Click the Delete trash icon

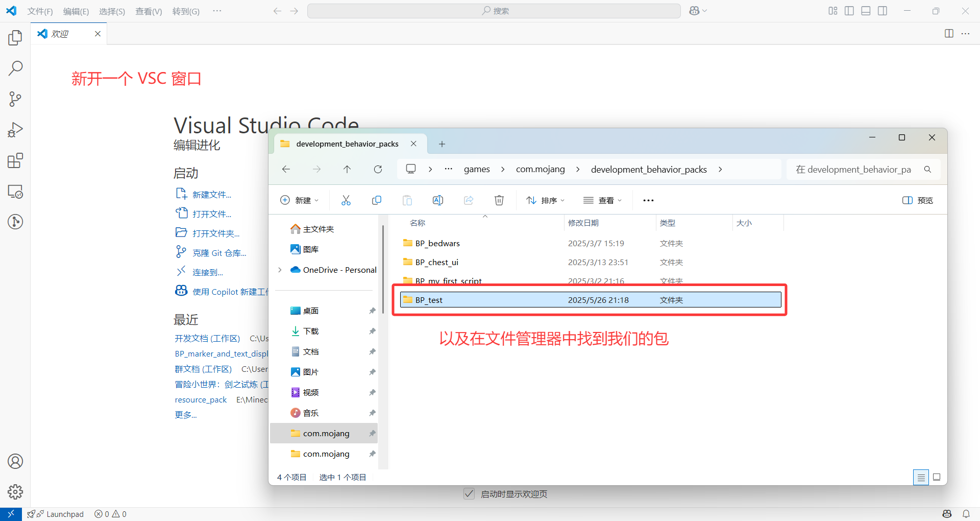click(499, 200)
